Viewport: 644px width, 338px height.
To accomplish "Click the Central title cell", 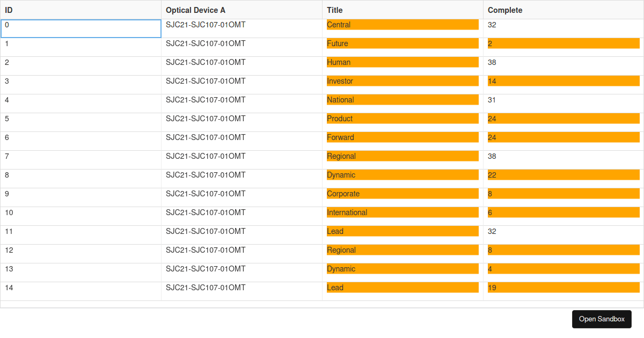I will coord(402,25).
